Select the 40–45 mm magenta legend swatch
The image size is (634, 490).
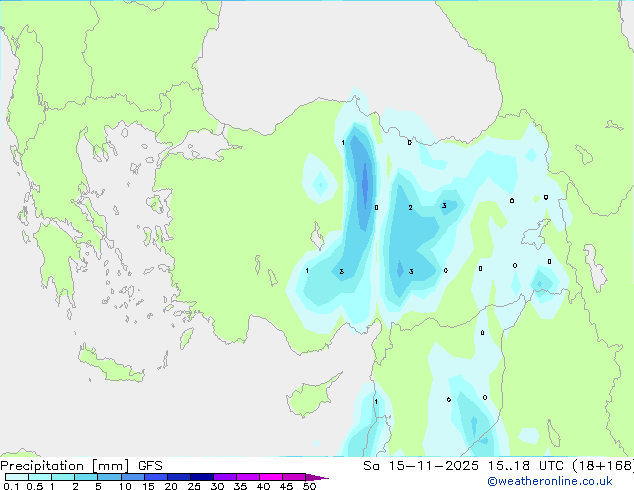(271, 477)
